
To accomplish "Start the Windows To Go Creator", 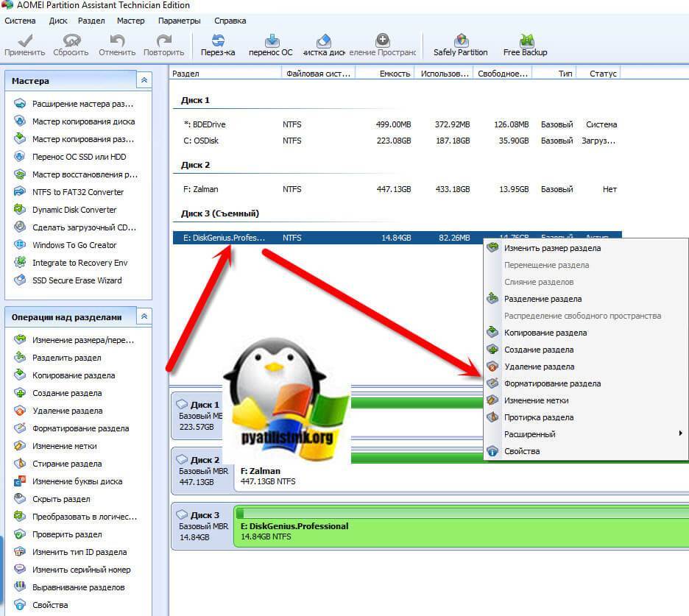I will [74, 245].
